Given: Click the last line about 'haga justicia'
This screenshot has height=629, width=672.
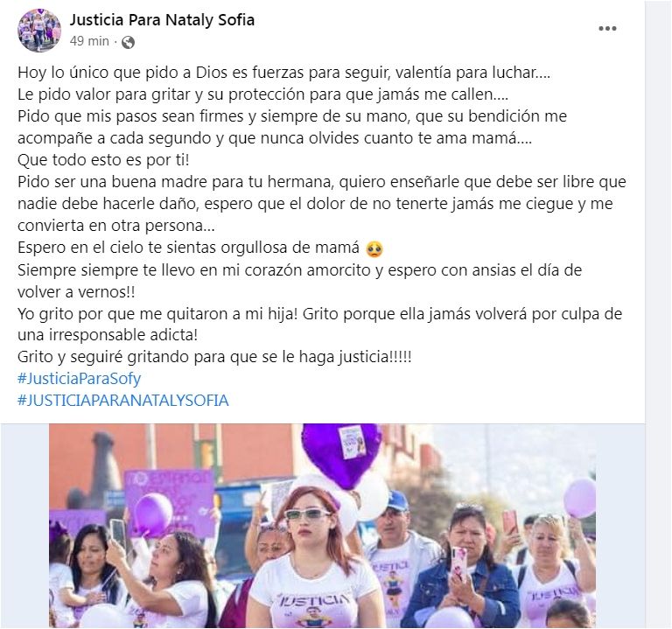Looking at the screenshot, I should pos(214,356).
